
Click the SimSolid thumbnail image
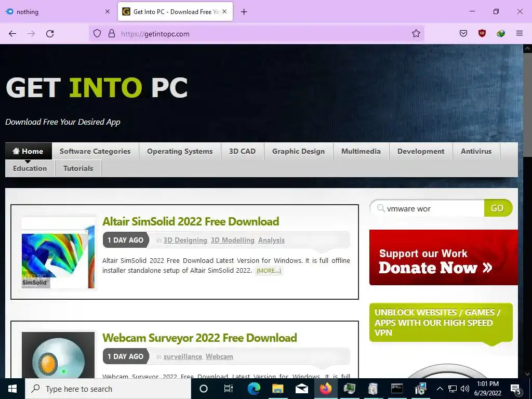pyautogui.click(x=58, y=253)
